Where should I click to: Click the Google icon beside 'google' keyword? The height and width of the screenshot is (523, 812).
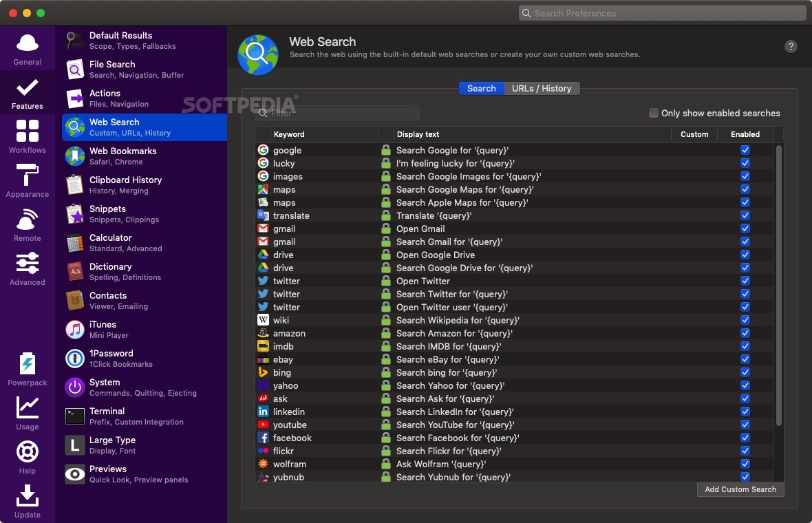click(x=263, y=149)
